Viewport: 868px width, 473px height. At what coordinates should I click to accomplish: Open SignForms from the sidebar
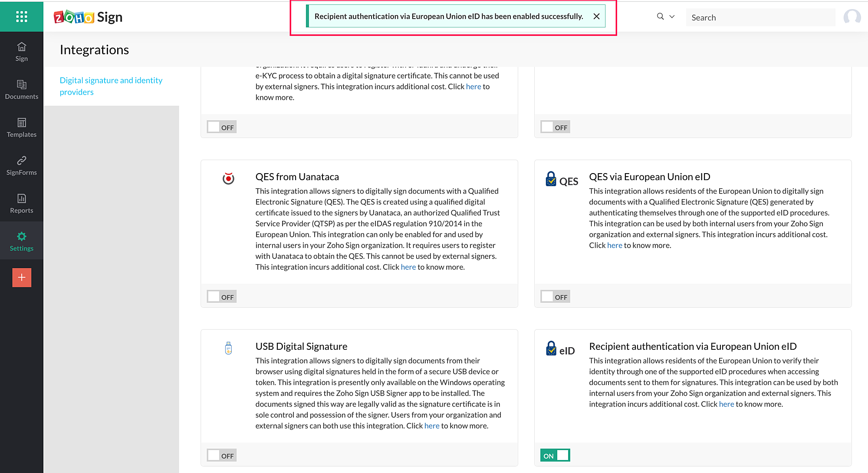coord(21,165)
